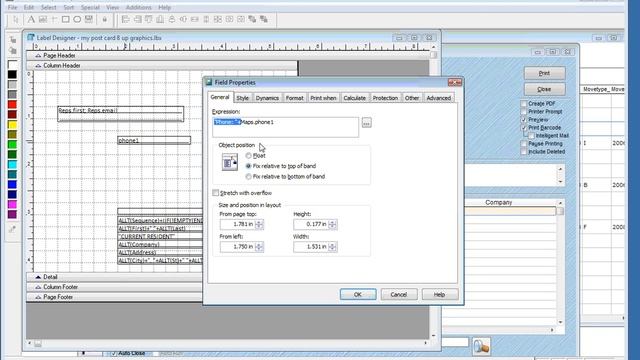
Task: Click Help button in Field Properties
Action: tap(440, 294)
